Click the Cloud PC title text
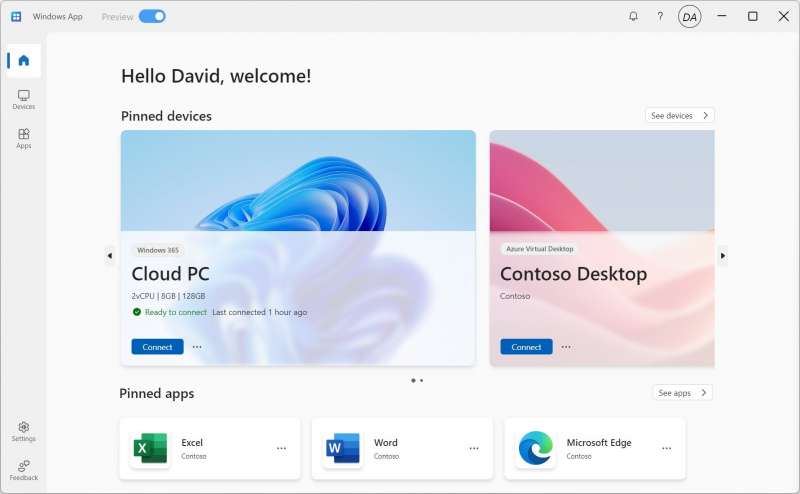The width and height of the screenshot is (800, 494). pyautogui.click(x=170, y=274)
